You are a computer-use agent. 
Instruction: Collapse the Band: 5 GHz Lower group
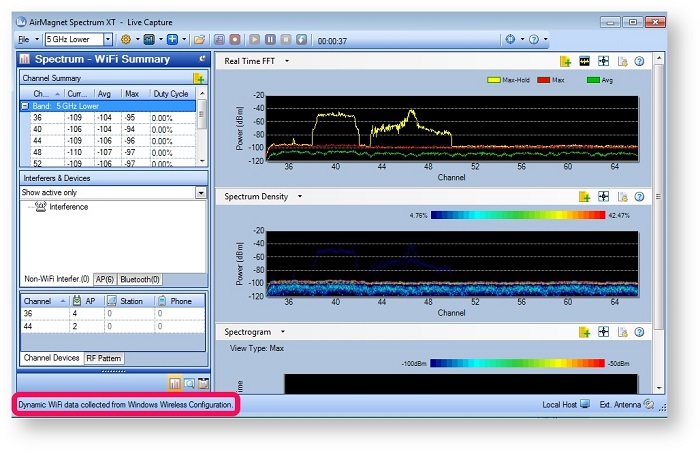(x=25, y=105)
